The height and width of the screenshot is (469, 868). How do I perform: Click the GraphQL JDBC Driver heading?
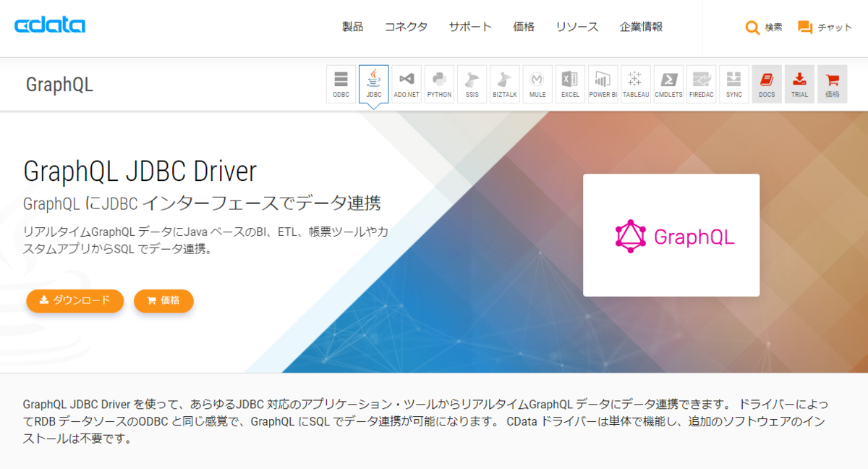point(140,172)
